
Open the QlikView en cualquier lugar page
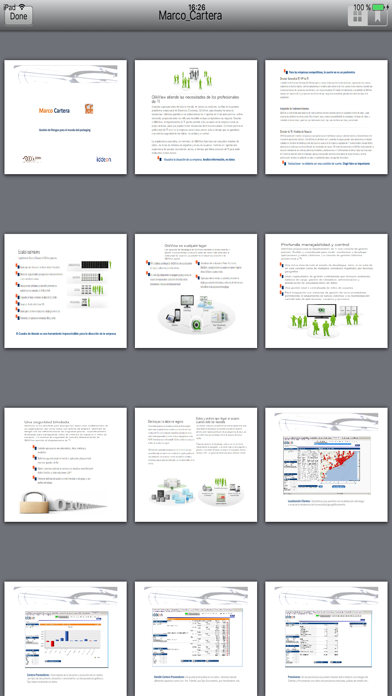coord(196,291)
